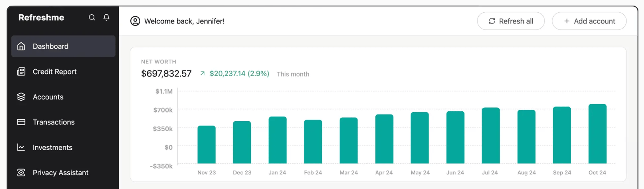Viewport: 644px width, 189px height.
Task: Select the Dec 23 net worth bar
Action: [242, 142]
